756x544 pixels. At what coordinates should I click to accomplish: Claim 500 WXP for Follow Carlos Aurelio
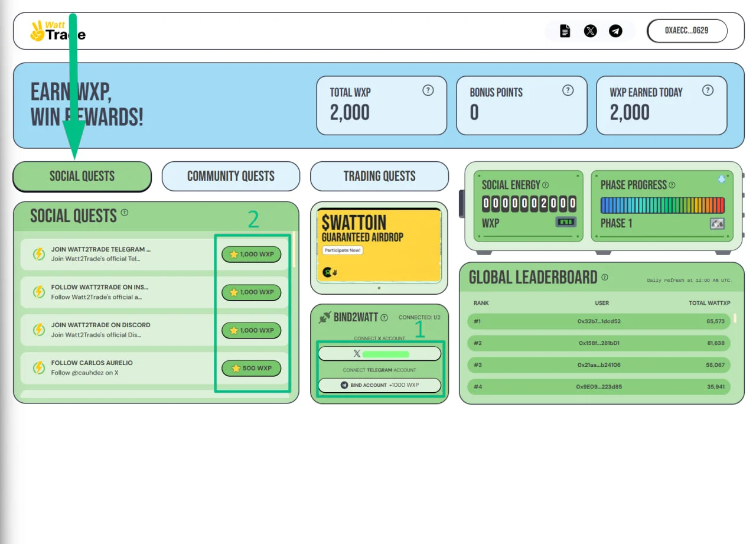[252, 368]
